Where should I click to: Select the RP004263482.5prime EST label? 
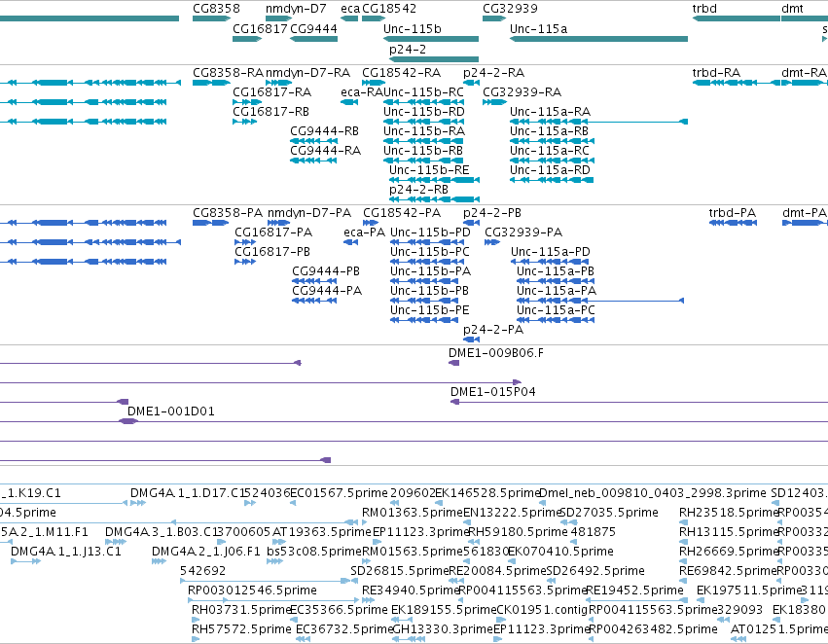tap(653, 629)
